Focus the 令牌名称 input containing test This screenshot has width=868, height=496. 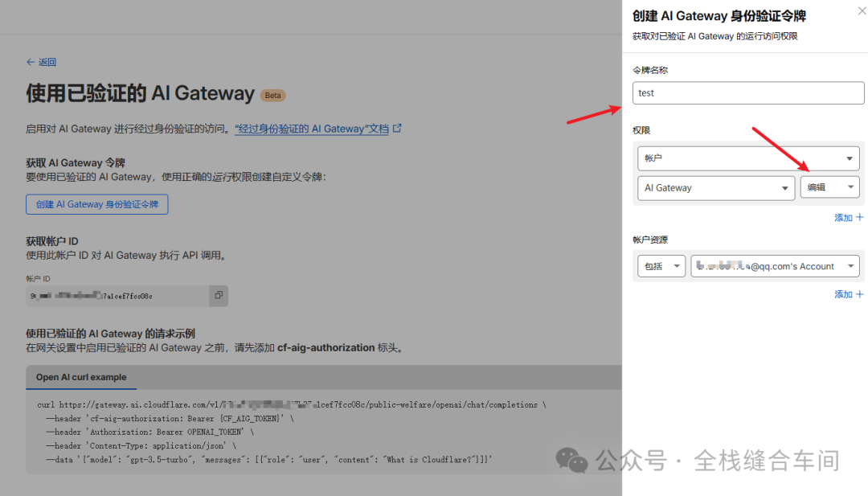pos(748,93)
